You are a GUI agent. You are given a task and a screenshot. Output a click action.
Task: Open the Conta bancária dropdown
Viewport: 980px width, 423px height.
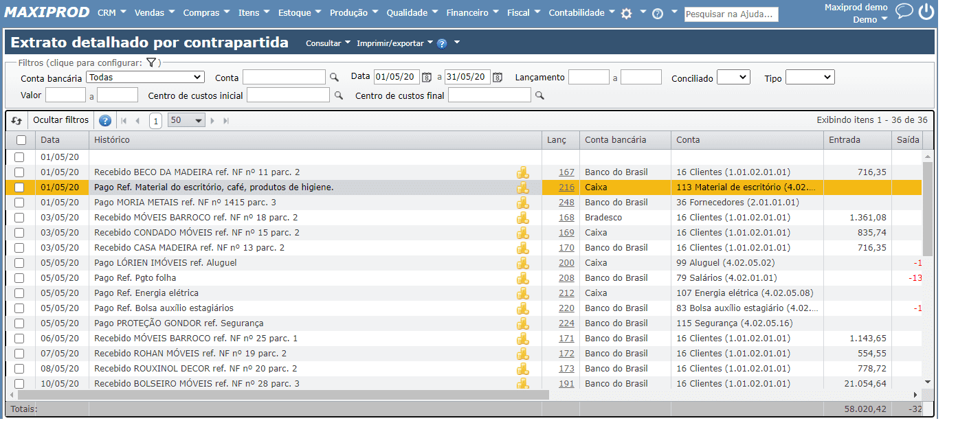point(146,78)
